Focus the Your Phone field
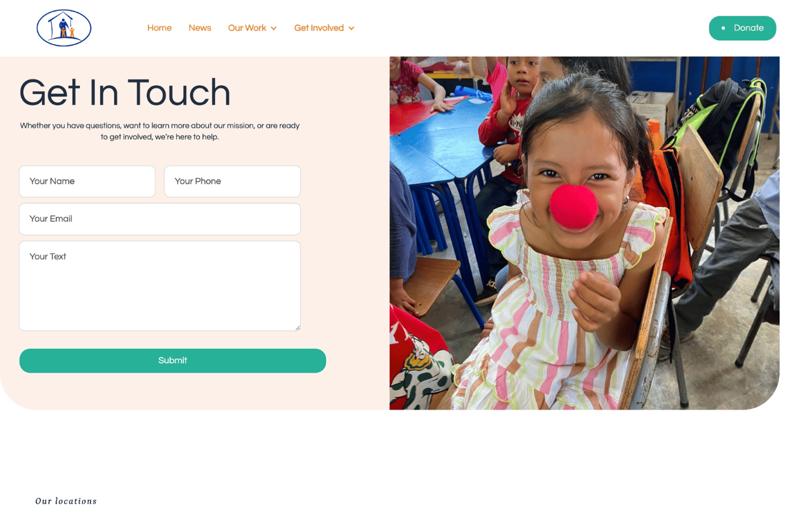Viewport: 812px width, 508px height. click(x=232, y=182)
